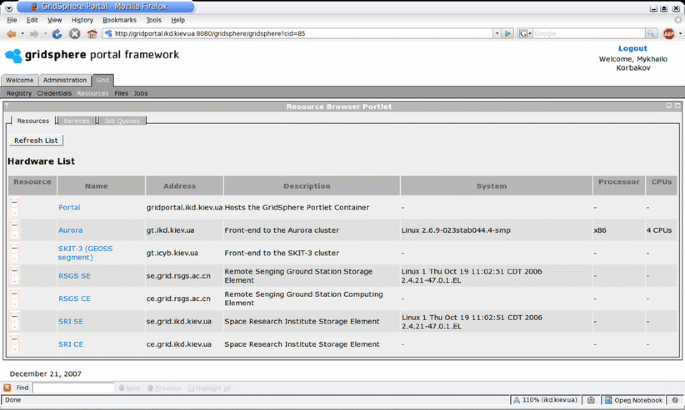The width and height of the screenshot is (685, 410).
Task: Open the Files submenu item
Action: [x=121, y=93]
